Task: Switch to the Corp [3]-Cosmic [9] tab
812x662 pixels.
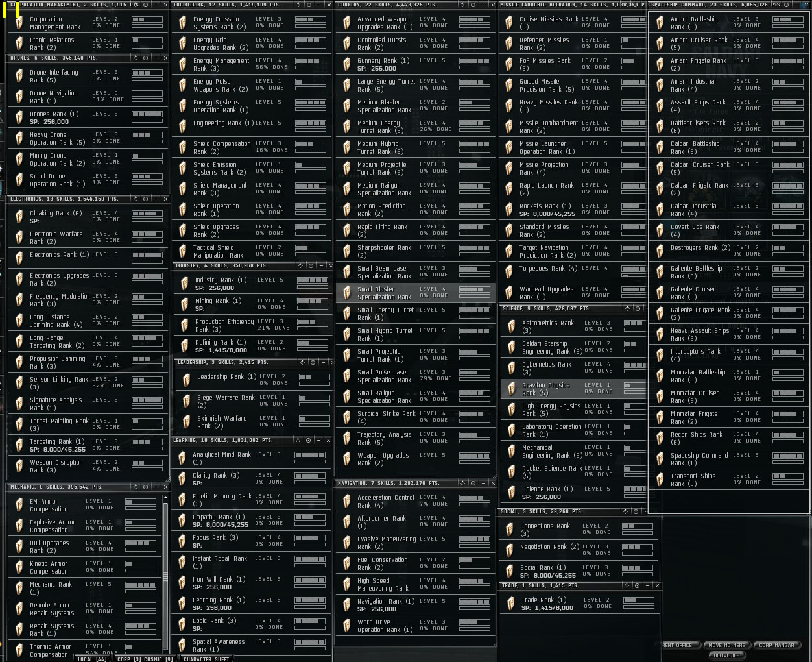Action: (145, 659)
